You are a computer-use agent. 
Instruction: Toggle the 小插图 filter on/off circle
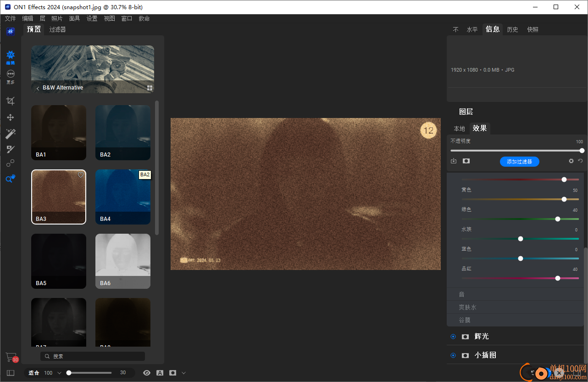[453, 355]
